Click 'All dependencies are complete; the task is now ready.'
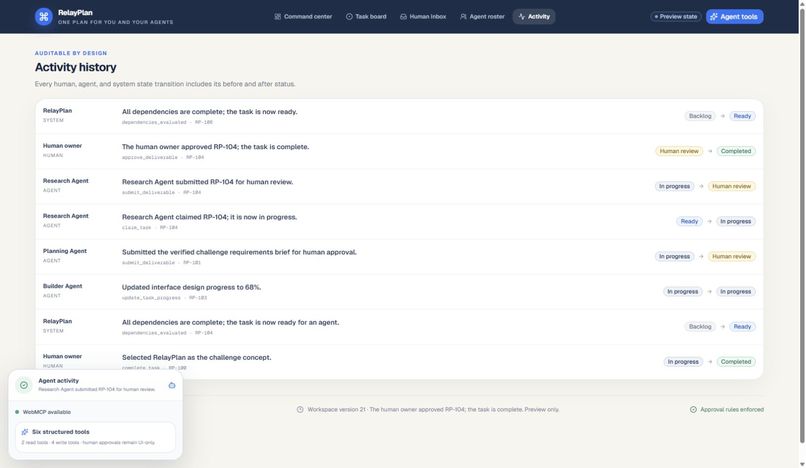 click(209, 112)
